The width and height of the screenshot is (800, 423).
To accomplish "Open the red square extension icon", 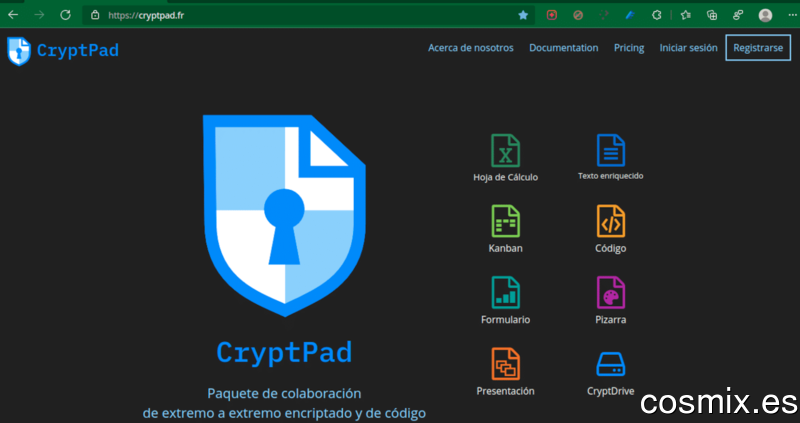I will click(552, 15).
